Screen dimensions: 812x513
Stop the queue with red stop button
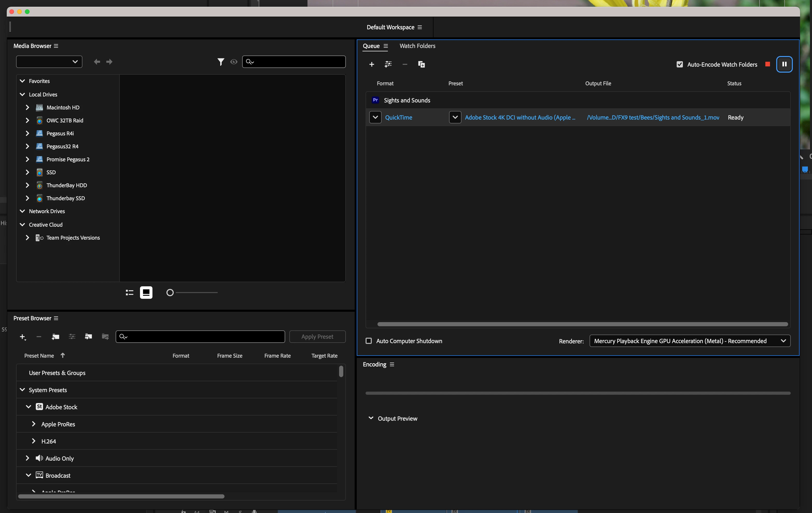click(x=768, y=64)
